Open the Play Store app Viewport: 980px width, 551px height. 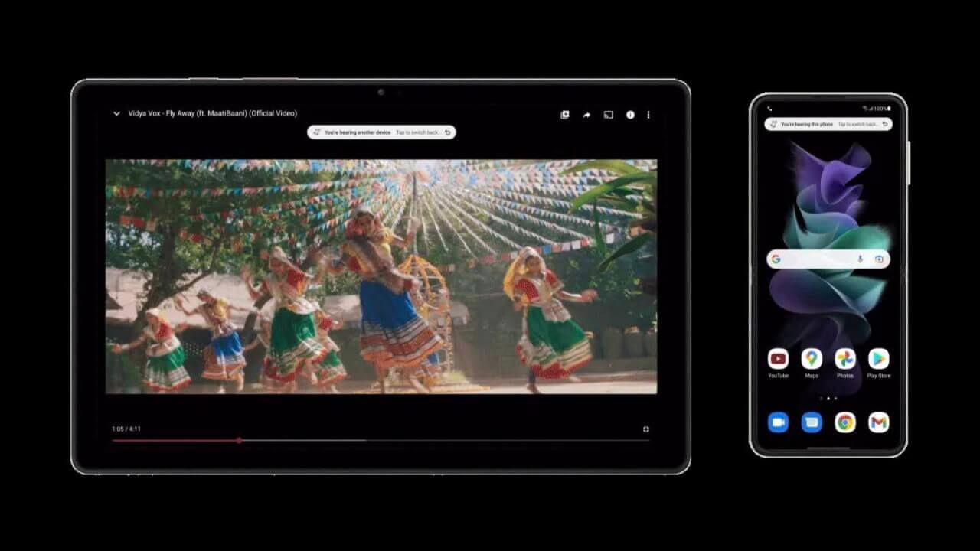[878, 359]
